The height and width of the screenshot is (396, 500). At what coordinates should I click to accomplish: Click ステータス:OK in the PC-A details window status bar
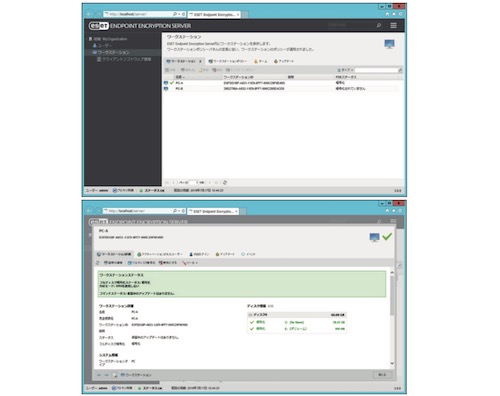pyautogui.click(x=150, y=388)
